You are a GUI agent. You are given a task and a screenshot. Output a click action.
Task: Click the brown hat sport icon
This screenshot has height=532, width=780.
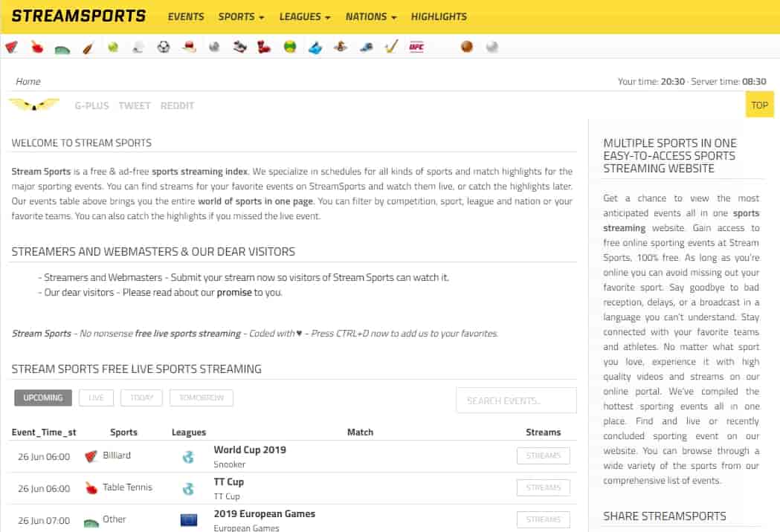point(341,47)
